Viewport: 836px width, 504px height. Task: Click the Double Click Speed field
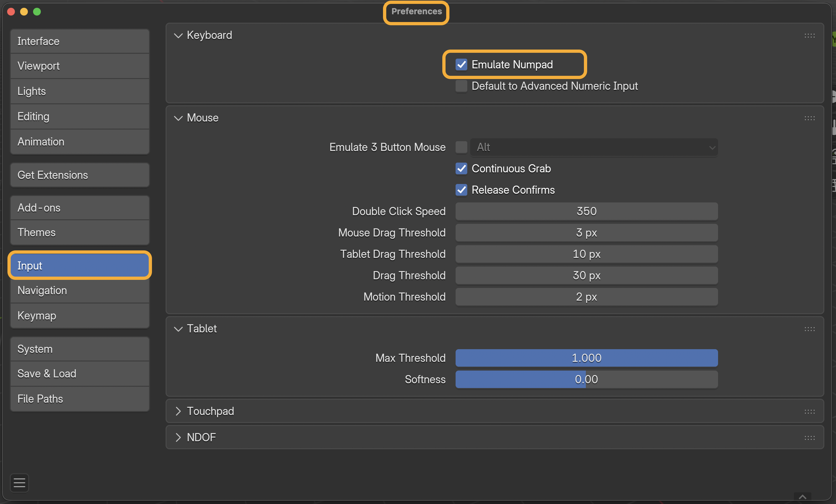586,211
